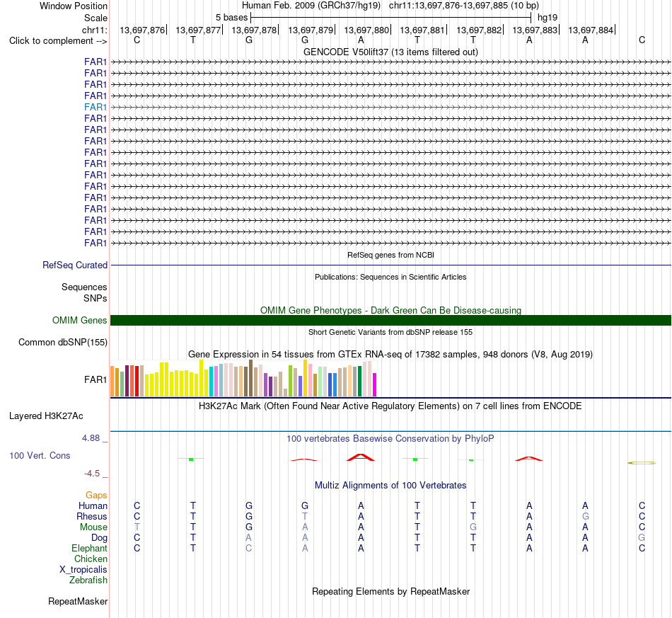This screenshot has width=672, height=618.
Task: Click the 'Layered H3K27Ac' track label
Action: [x=46, y=416]
